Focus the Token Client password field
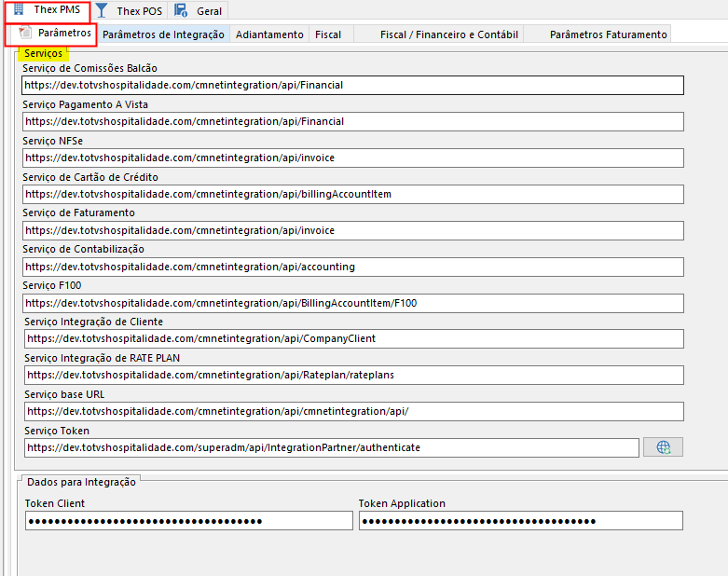The height and width of the screenshot is (576, 728). click(189, 521)
